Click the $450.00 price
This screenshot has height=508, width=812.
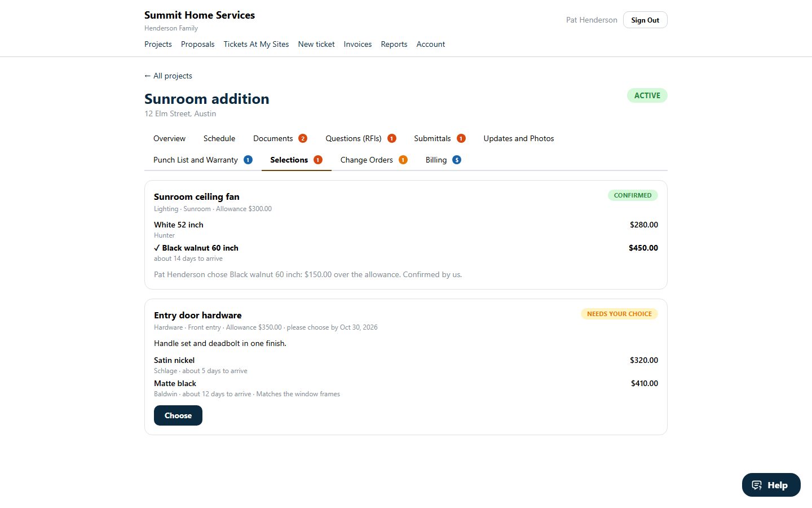pos(643,248)
